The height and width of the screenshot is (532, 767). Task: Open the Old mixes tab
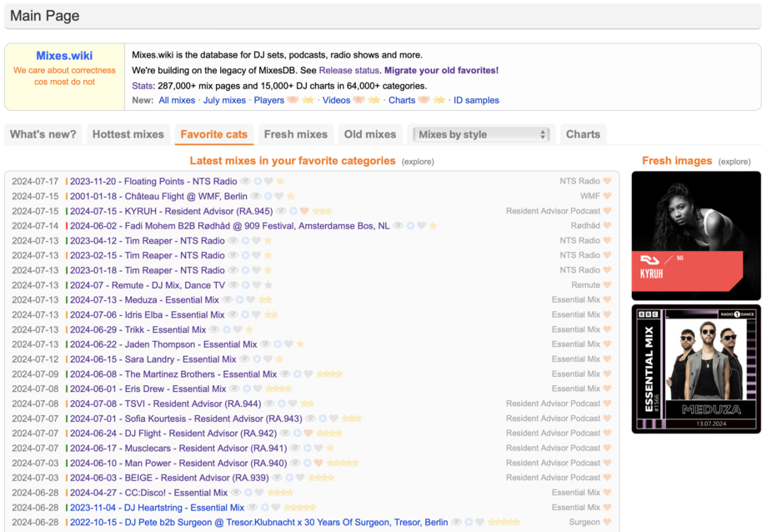tap(370, 134)
